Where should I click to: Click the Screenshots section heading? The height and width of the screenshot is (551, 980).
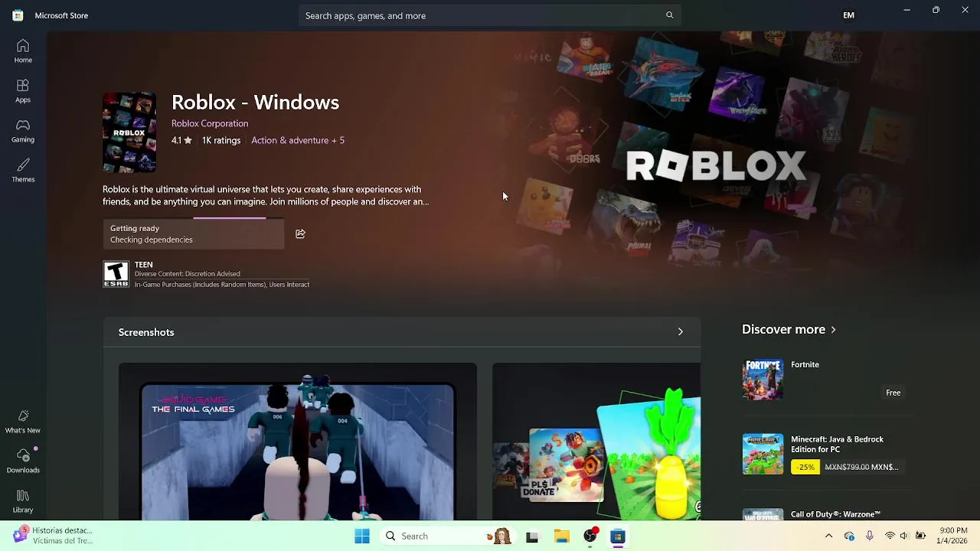(146, 332)
